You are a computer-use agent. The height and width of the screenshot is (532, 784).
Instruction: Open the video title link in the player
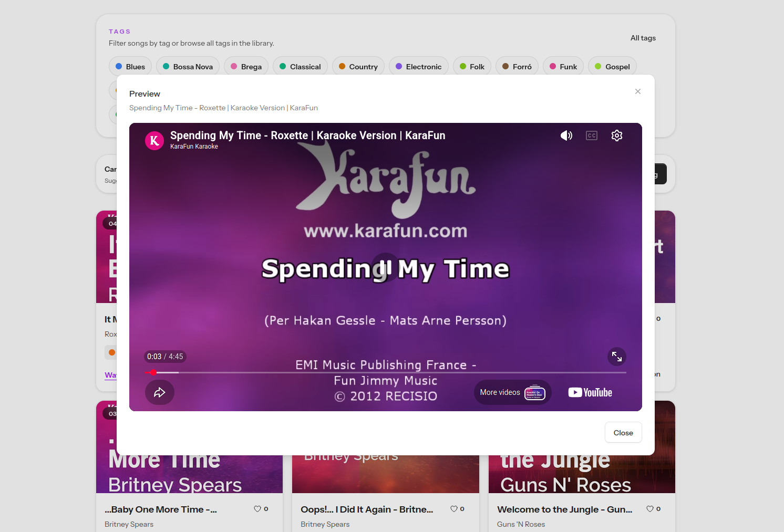pos(307,135)
